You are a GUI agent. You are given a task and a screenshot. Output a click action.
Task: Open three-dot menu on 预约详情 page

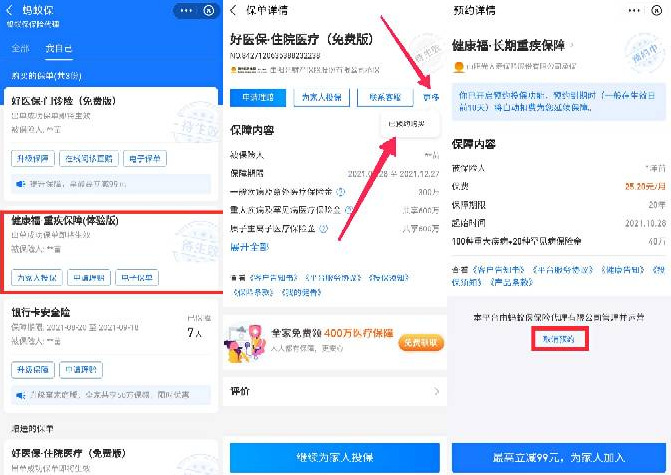(634, 10)
